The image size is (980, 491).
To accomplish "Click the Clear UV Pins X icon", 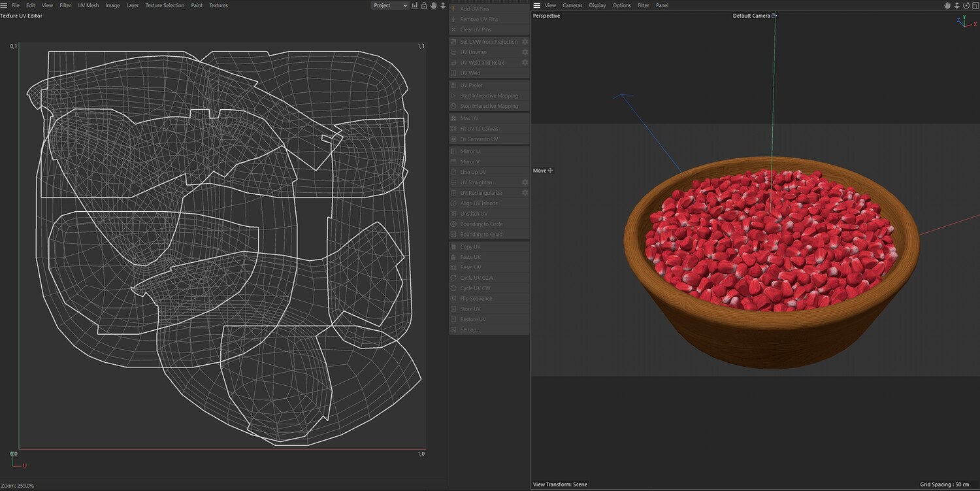I will [x=453, y=29].
